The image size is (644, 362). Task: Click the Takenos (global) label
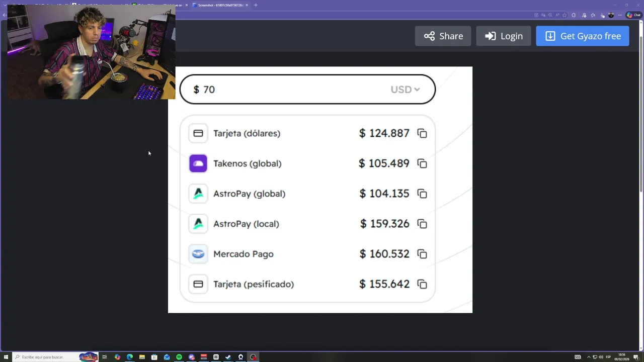248,163
